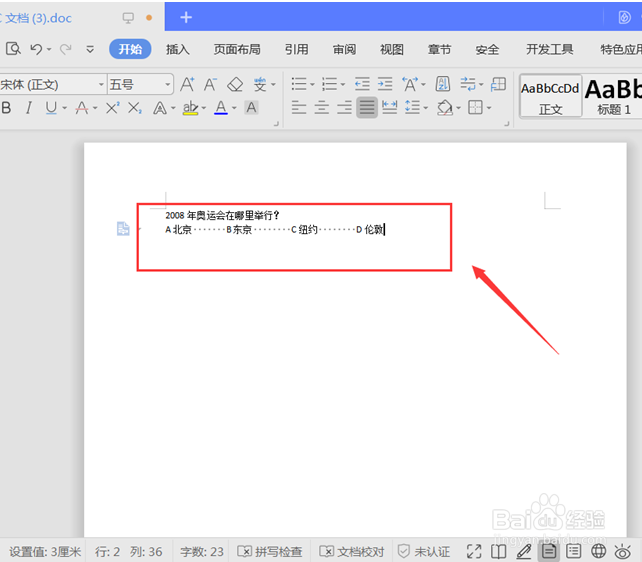Open the paragraph dialog launcher

[507, 123]
